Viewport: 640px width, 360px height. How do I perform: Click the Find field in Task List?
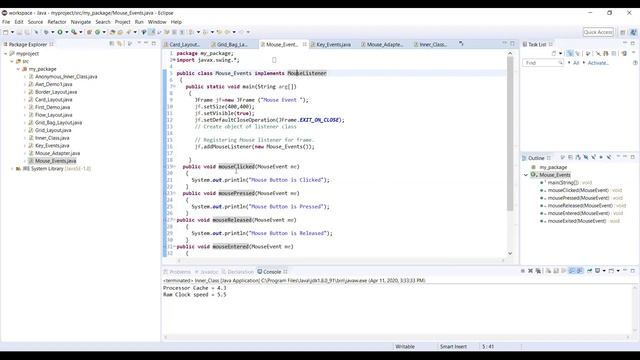[543, 63]
